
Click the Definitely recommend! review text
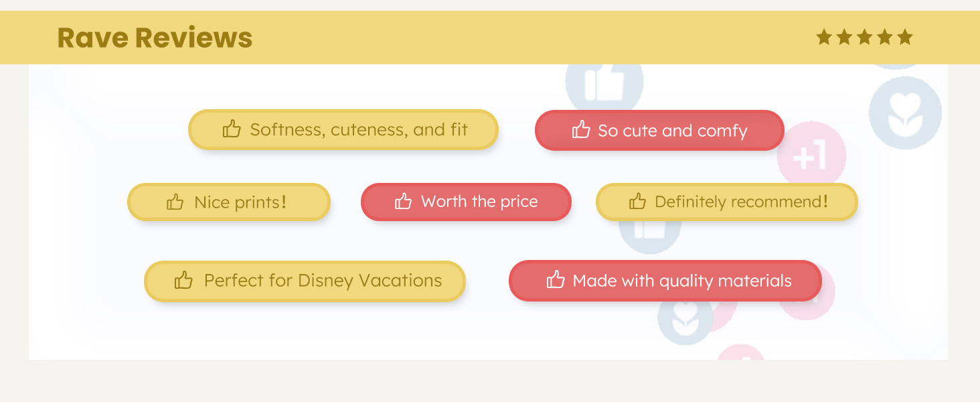(741, 202)
